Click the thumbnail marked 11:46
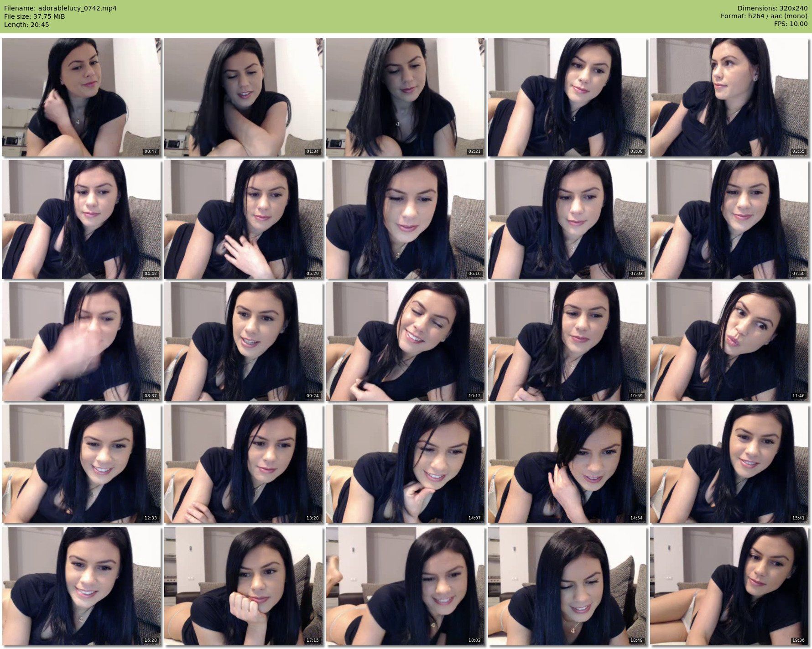This screenshot has width=812, height=649. 729,342
